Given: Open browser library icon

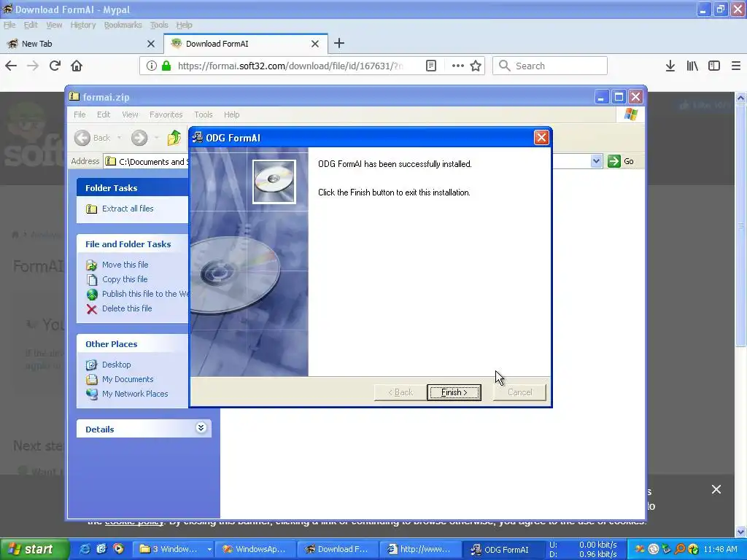Looking at the screenshot, I should click(692, 66).
